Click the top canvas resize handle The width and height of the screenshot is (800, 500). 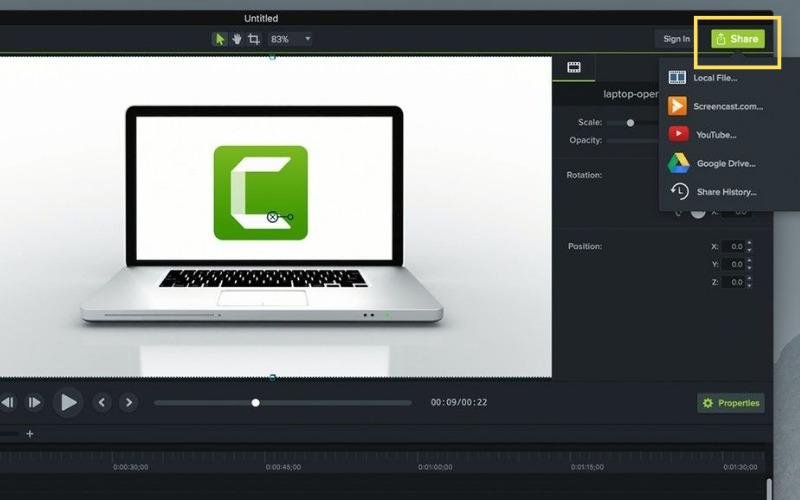point(272,57)
